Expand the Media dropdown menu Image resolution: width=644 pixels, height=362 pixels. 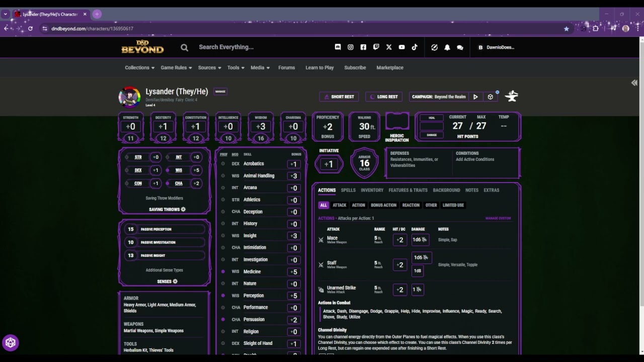(x=260, y=67)
